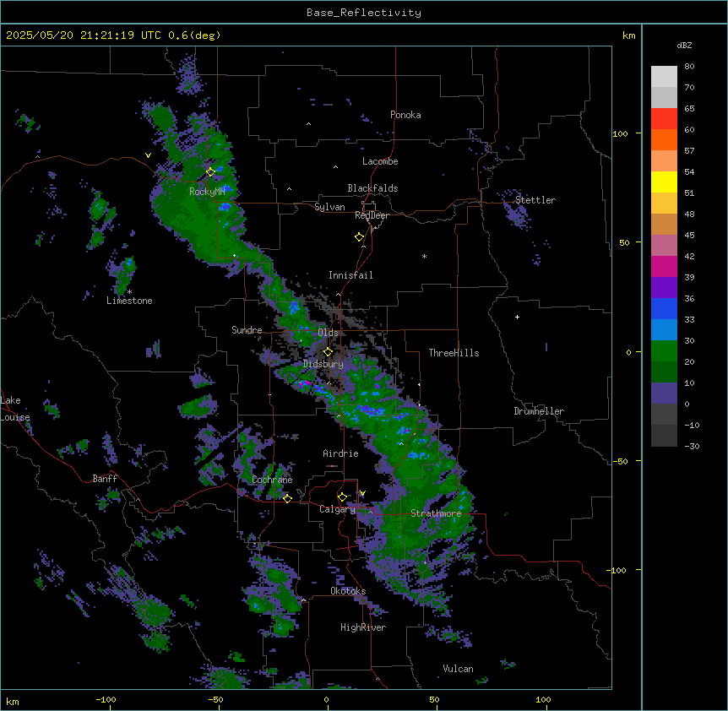Click the Didsbury city label
Image resolution: width=728 pixels, height=711 pixels.
coord(323,364)
